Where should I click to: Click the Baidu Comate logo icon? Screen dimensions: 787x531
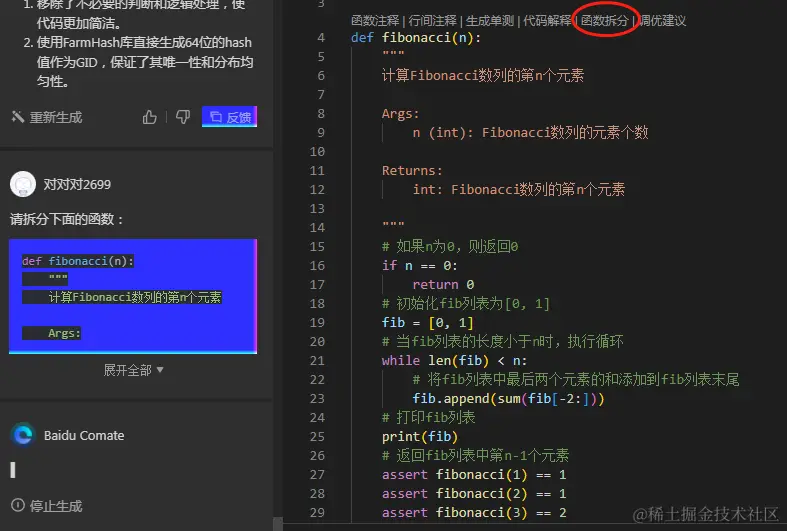(23, 435)
